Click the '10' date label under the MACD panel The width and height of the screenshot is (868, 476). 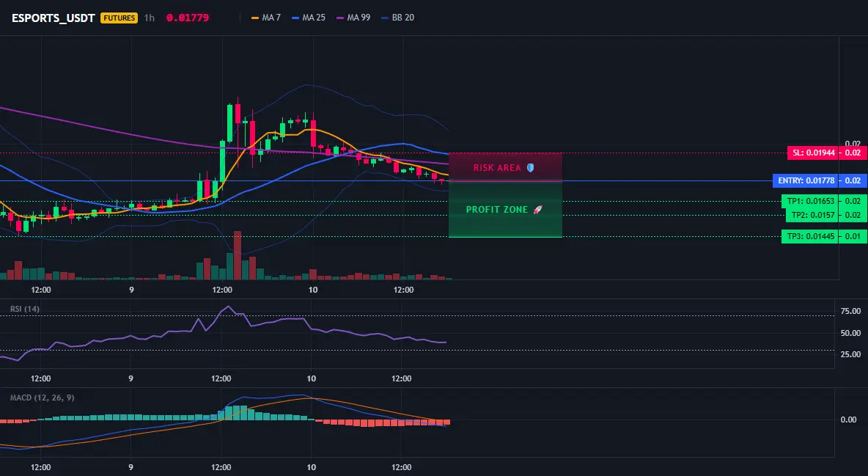pos(311,467)
